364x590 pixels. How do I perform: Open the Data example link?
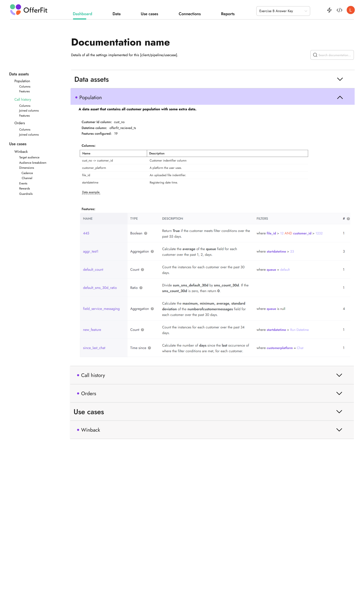tap(91, 192)
